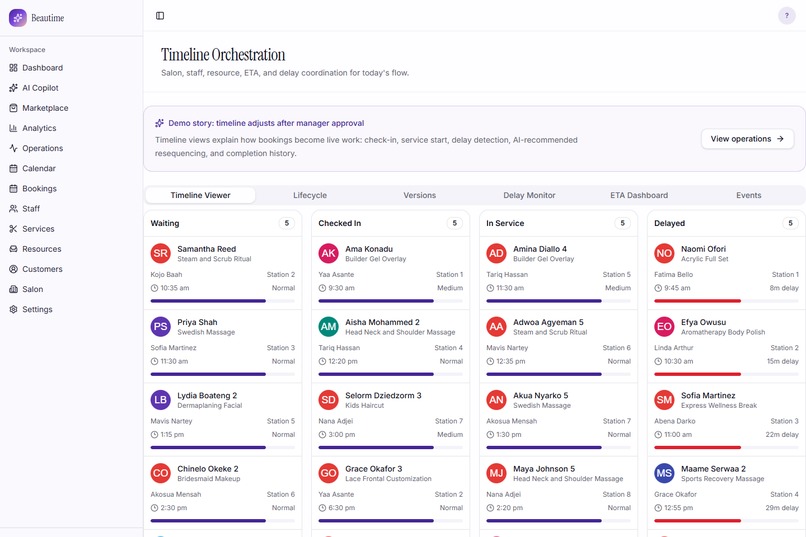Open the Chinelo Okeke 2 booking card
Viewport: 806px width, 537px height.
[223, 493]
